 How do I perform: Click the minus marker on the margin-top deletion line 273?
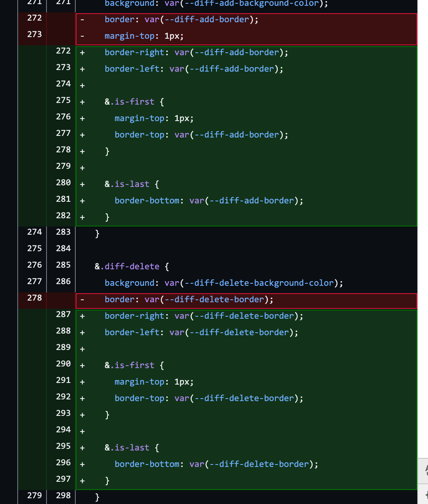tap(82, 36)
